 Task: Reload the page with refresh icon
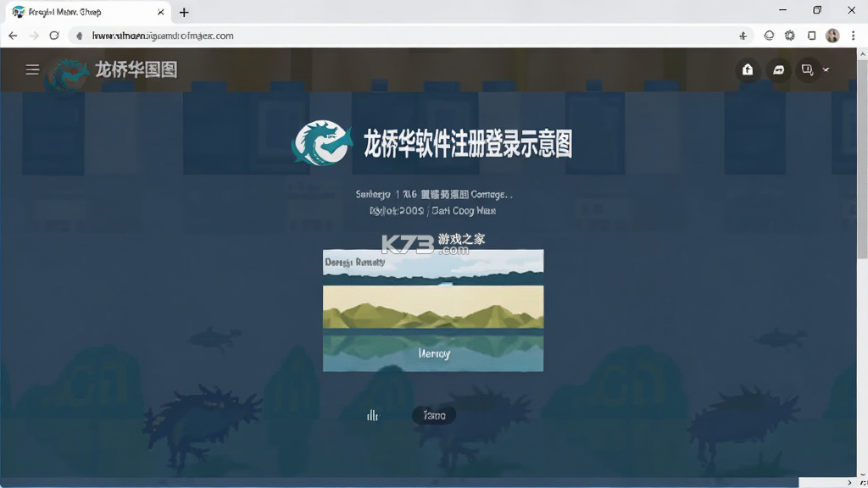tap(54, 36)
